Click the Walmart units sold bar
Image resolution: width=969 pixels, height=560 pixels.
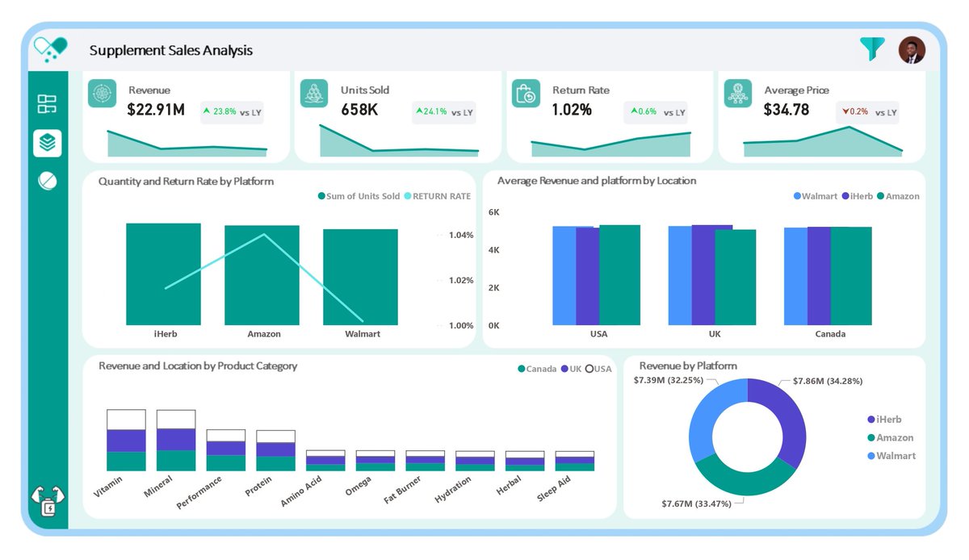(x=360, y=277)
